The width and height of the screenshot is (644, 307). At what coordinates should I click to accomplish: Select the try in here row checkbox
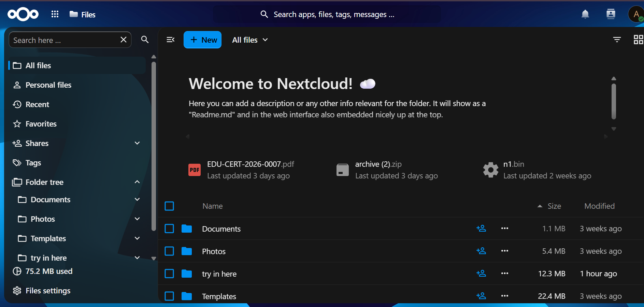click(x=169, y=274)
